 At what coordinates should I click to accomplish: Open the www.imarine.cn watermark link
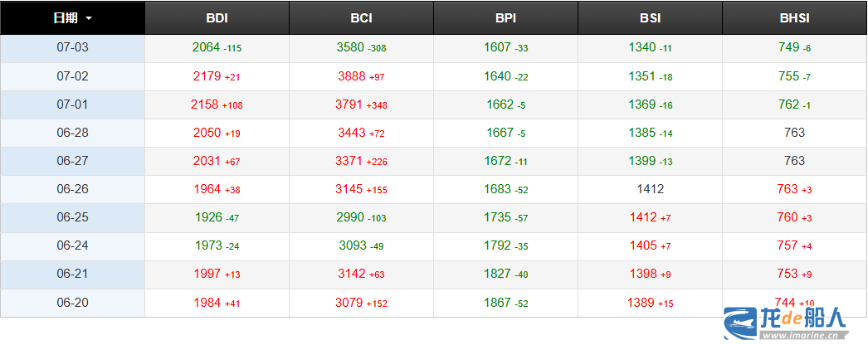802,336
